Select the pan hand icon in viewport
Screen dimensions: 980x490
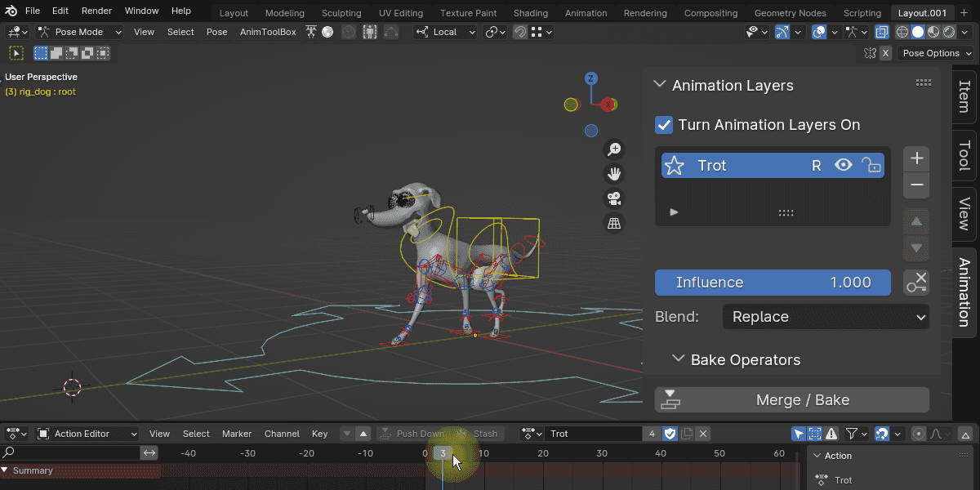click(614, 173)
